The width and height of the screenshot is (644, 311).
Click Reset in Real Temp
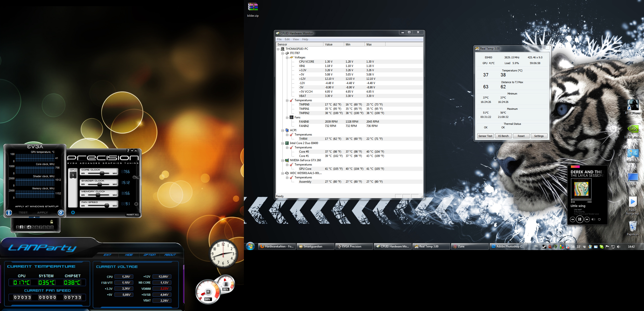click(521, 136)
